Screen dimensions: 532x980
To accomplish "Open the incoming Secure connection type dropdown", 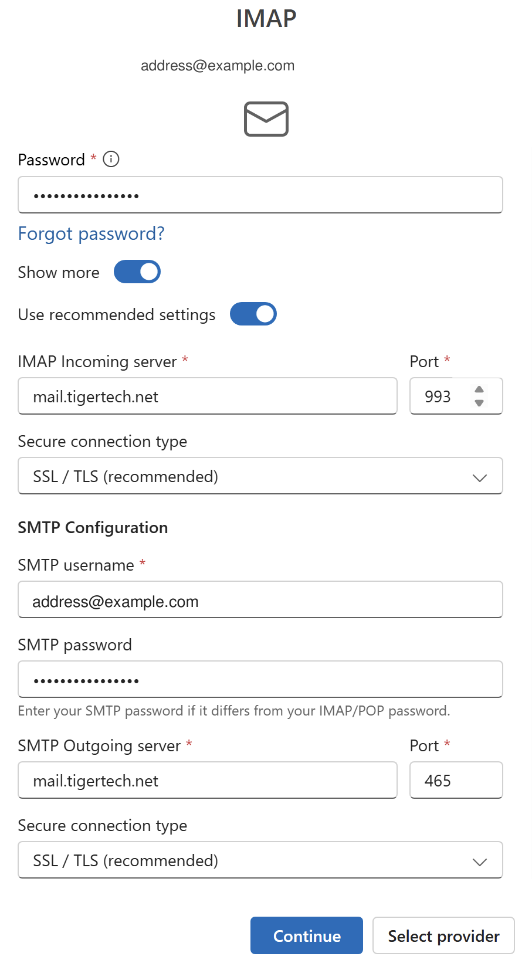I will tap(260, 476).
